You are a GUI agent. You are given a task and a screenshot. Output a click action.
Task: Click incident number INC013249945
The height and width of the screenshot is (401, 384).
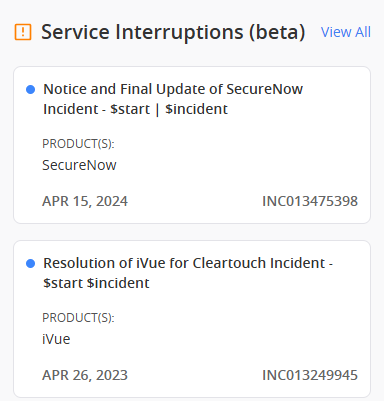[x=310, y=375]
